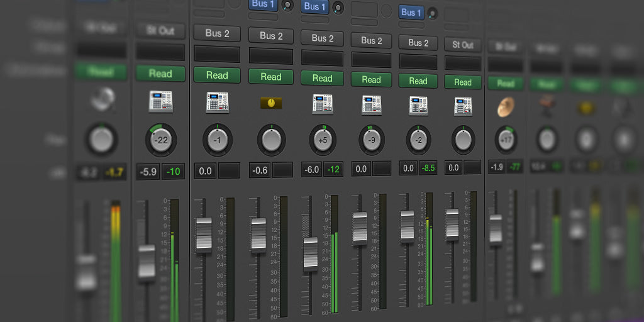The width and height of the screenshot is (644, 322).
Task: Reset the green -12 peak level display
Action: pos(333,169)
